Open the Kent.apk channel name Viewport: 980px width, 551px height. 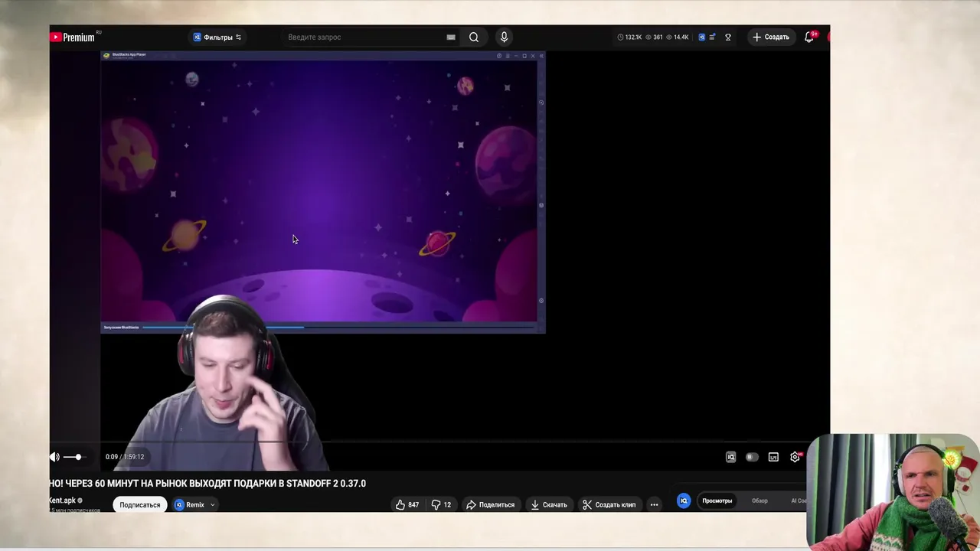pos(63,500)
